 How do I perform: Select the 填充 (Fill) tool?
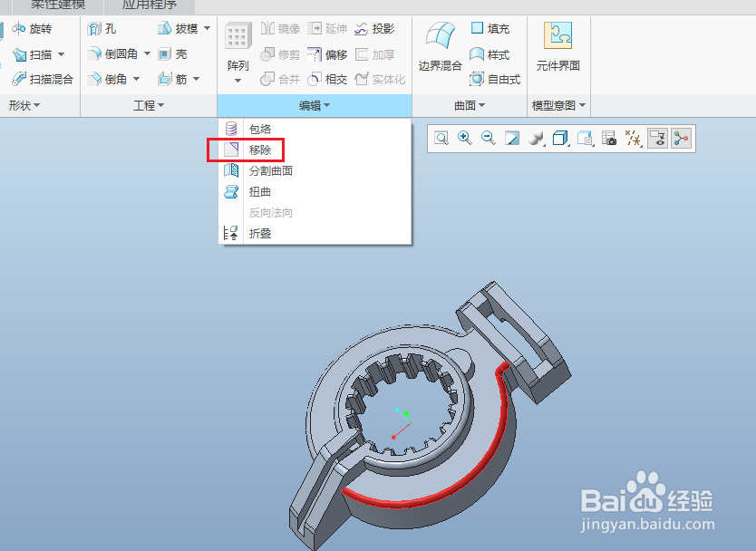[x=489, y=29]
